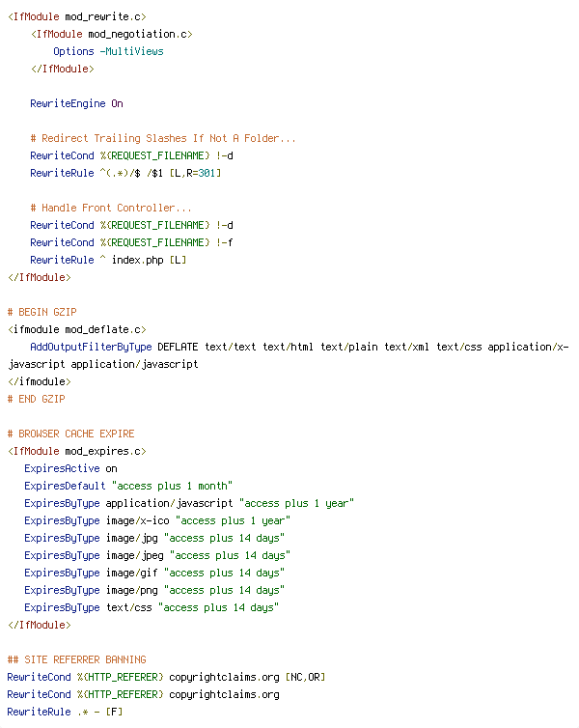Click the image/jpeg expires entry
Screen dimensions: 579x728
(157, 556)
